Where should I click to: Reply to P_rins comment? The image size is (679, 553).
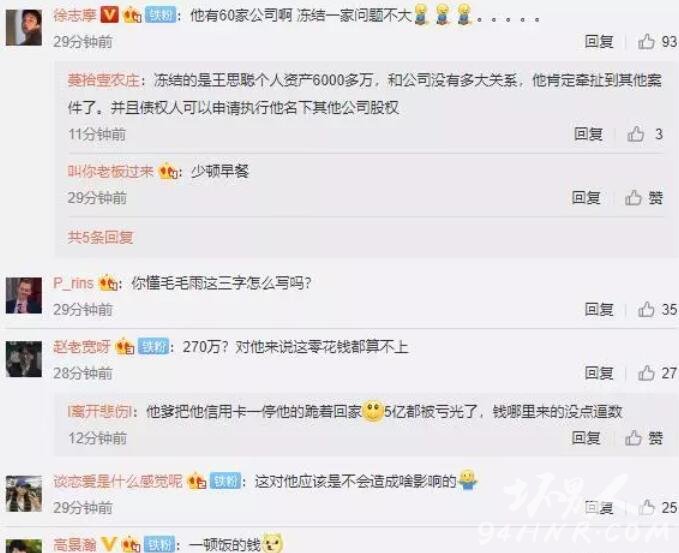tap(599, 309)
